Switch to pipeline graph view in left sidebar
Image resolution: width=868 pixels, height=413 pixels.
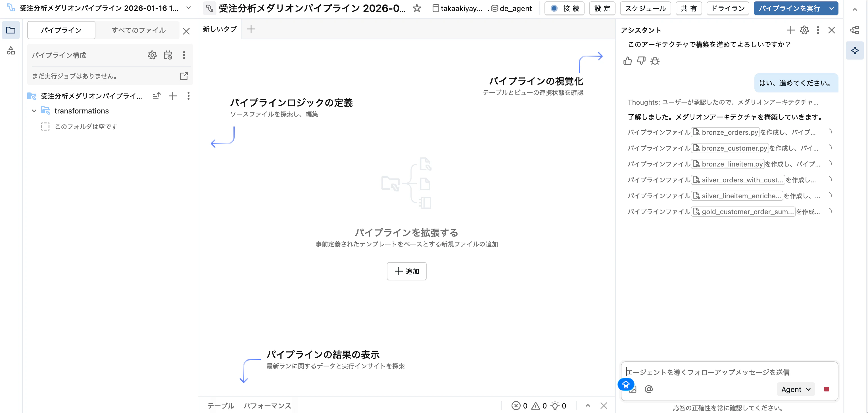click(11, 51)
